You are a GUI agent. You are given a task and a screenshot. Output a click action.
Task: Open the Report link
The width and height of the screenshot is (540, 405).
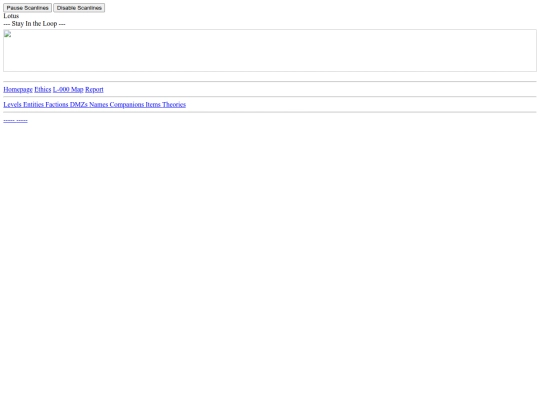[94, 90]
